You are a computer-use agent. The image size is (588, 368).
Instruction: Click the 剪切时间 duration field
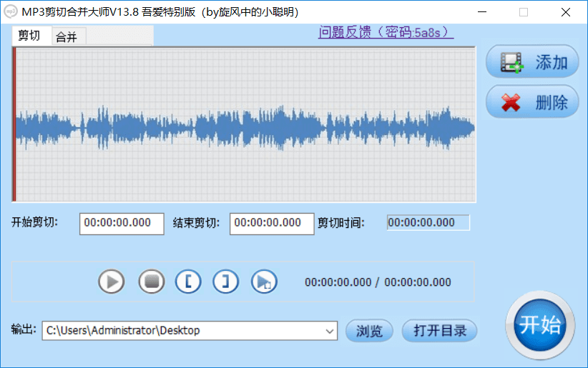click(428, 223)
